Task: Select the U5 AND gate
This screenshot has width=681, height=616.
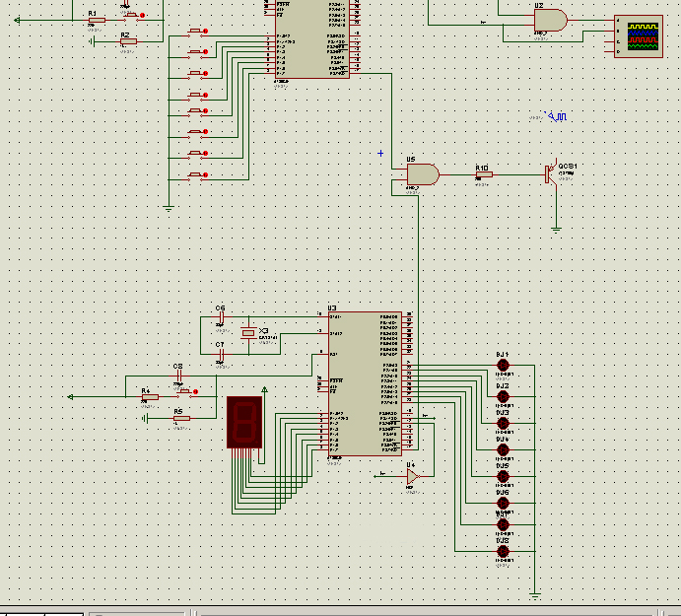Action: pos(423,174)
